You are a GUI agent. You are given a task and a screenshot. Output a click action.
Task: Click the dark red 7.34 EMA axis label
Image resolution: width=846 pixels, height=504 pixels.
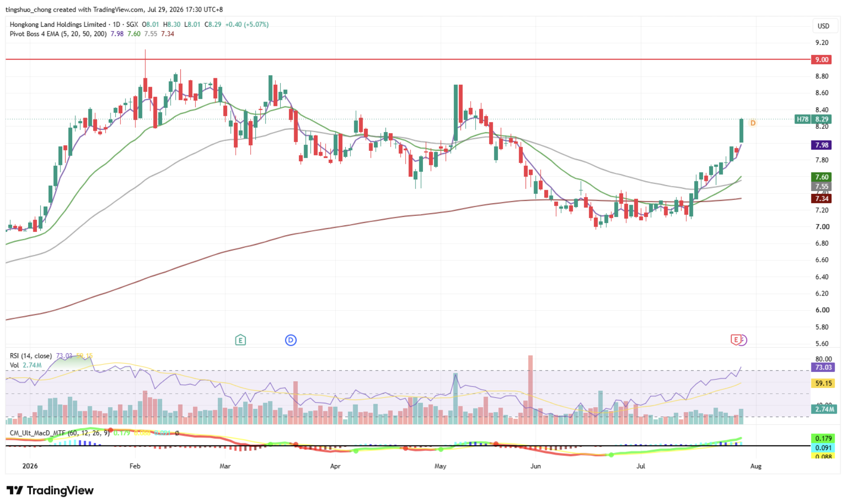[x=822, y=198]
